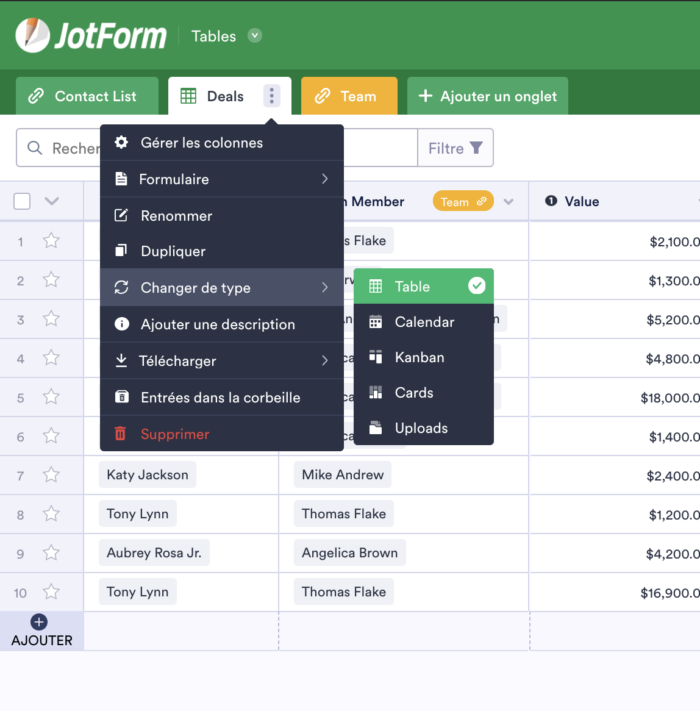Toggle the favorite star on row 7
This screenshot has height=711, width=700.
click(51, 474)
